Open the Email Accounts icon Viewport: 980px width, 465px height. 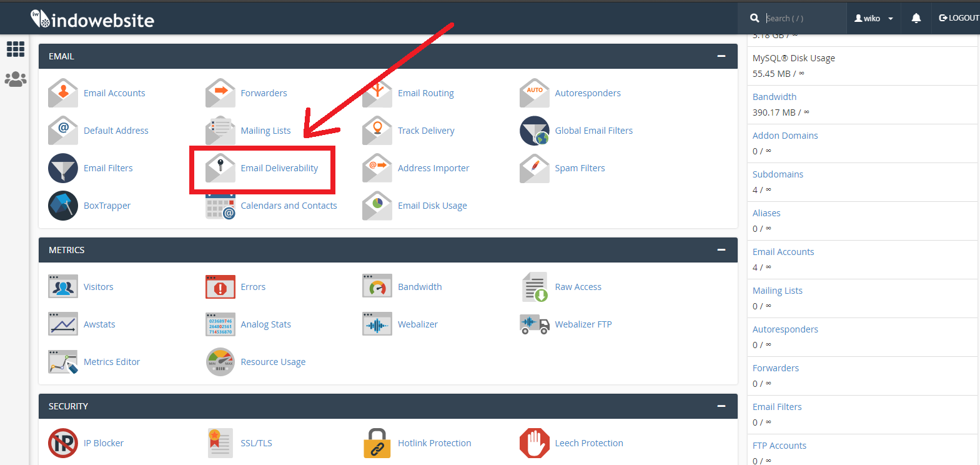pos(63,93)
